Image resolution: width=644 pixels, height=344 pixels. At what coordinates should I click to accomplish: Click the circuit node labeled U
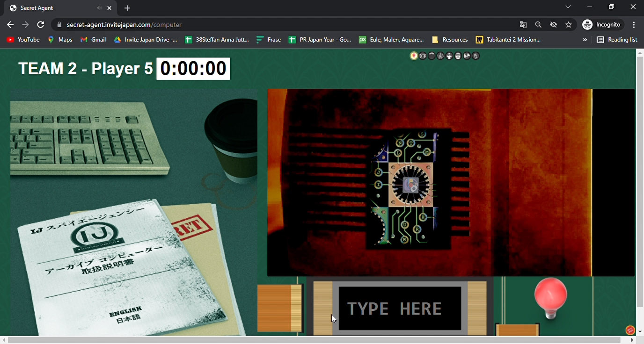click(405, 225)
